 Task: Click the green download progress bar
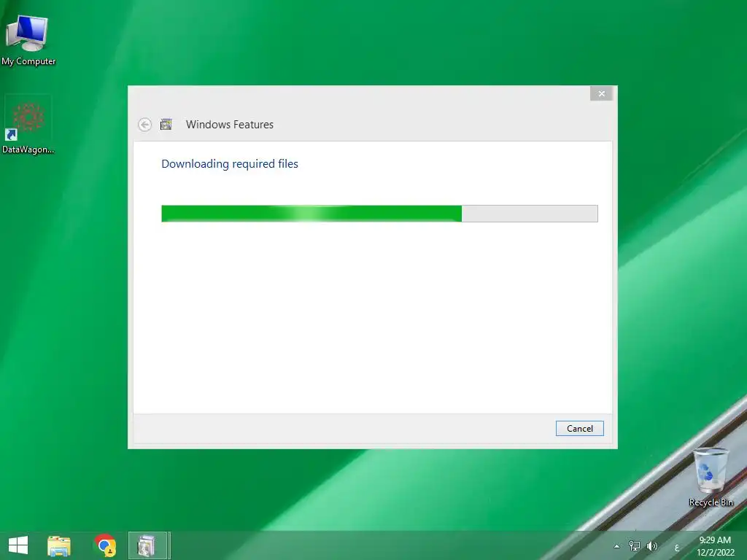pyautogui.click(x=379, y=214)
